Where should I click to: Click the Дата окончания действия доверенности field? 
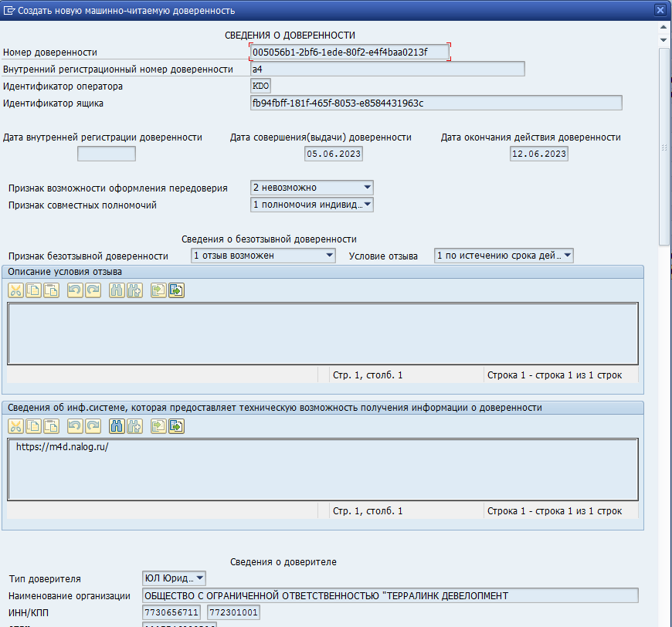coord(539,154)
